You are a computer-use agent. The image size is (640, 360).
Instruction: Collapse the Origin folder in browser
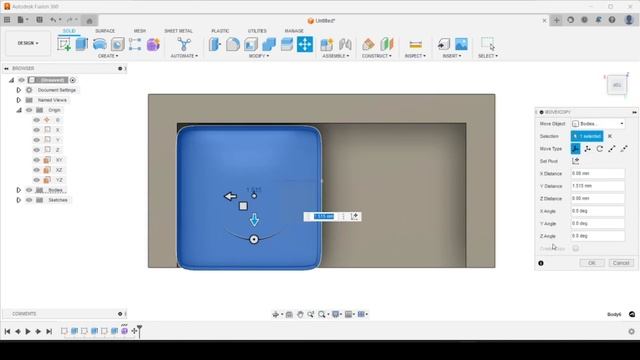point(19,110)
